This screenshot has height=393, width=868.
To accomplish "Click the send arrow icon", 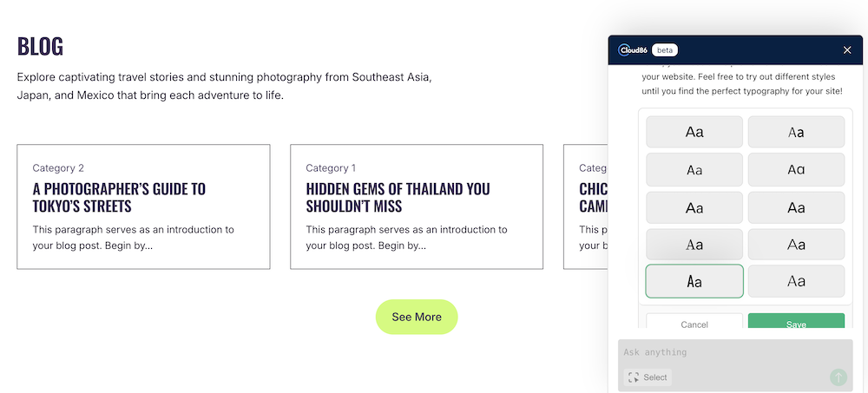I will point(838,377).
